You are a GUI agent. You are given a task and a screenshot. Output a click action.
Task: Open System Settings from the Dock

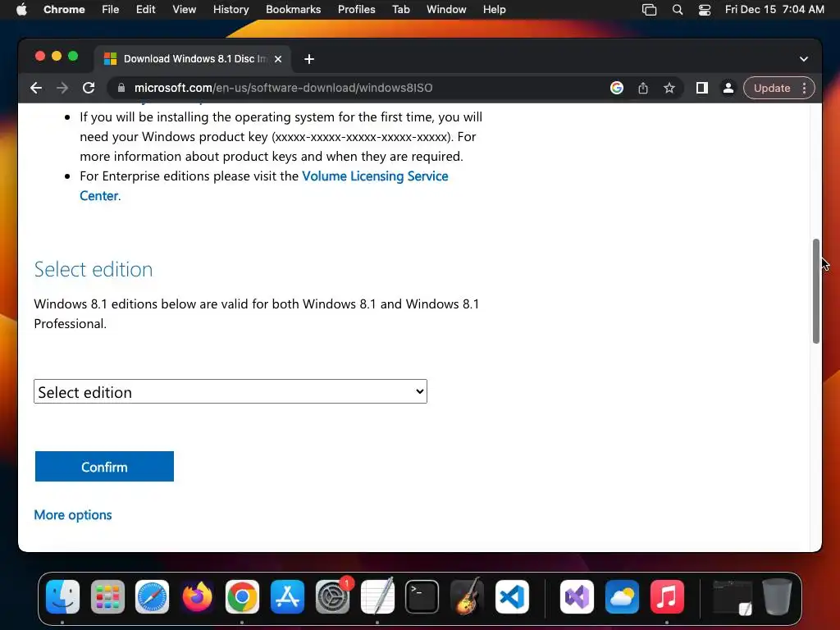(333, 597)
